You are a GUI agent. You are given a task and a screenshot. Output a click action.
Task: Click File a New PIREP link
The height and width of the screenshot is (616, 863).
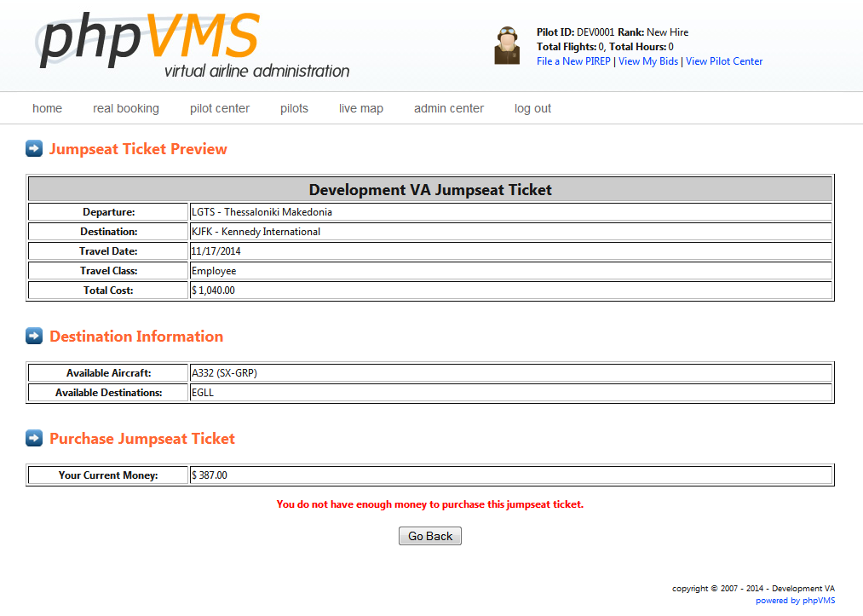pos(573,61)
